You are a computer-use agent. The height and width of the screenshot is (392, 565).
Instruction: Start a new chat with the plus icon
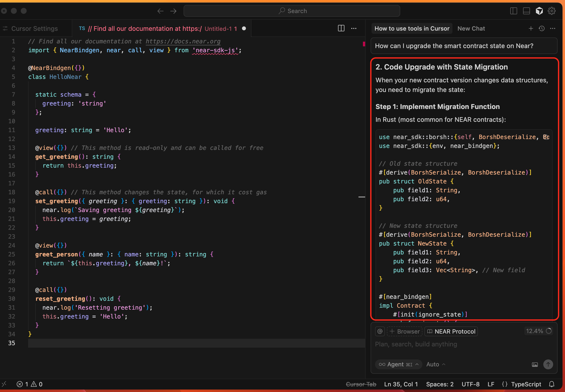pyautogui.click(x=531, y=28)
